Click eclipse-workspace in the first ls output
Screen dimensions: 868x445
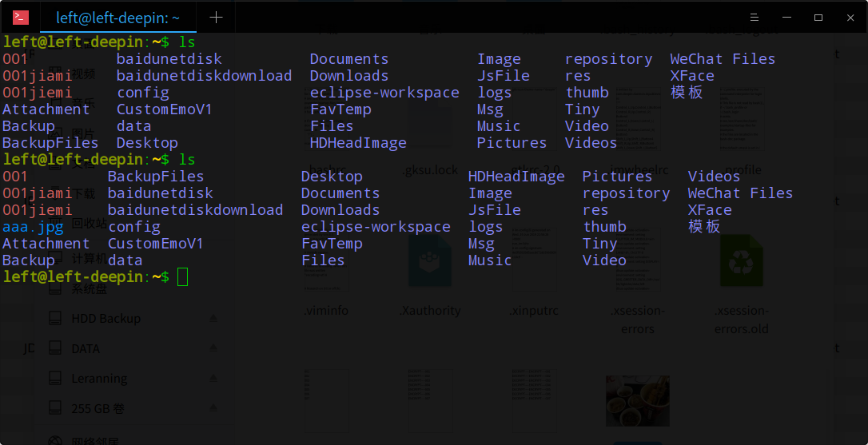click(384, 93)
